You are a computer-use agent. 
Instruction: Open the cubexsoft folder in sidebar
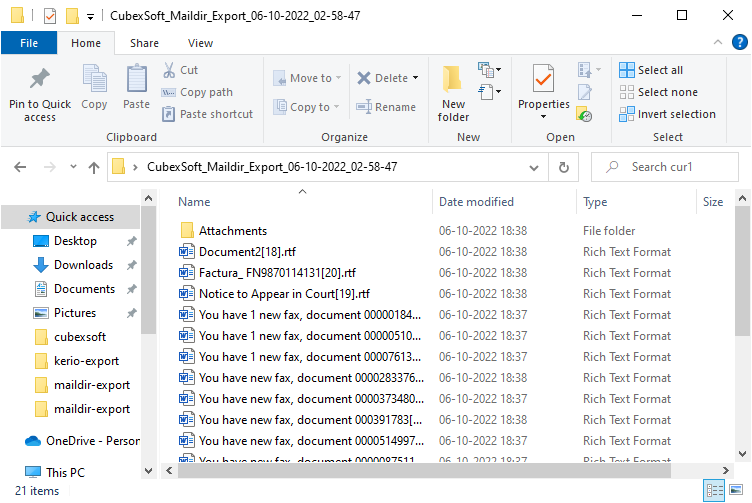click(x=80, y=337)
